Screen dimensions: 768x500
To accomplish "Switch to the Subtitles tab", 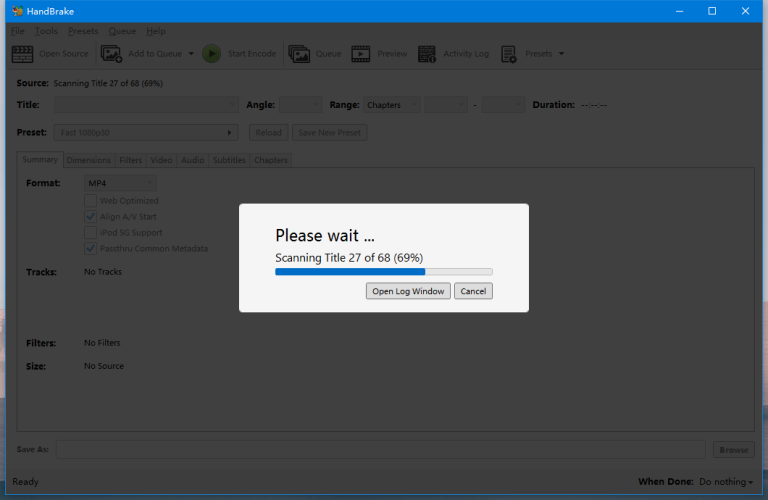I will [x=229, y=160].
